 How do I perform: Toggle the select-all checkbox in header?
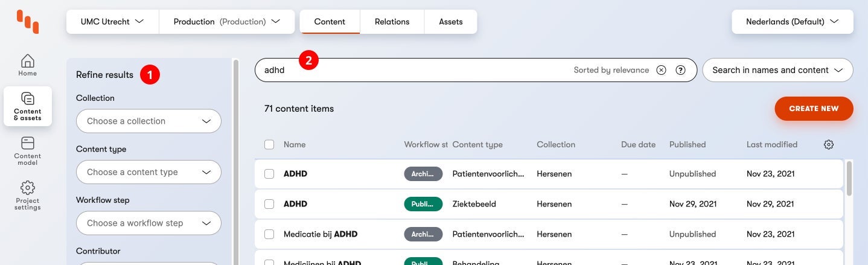[269, 144]
